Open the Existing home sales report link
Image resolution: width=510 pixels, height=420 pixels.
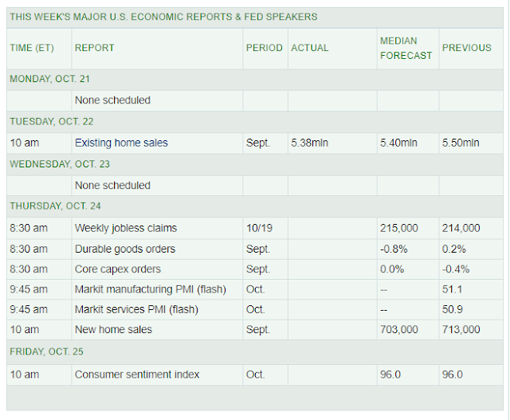click(x=121, y=143)
